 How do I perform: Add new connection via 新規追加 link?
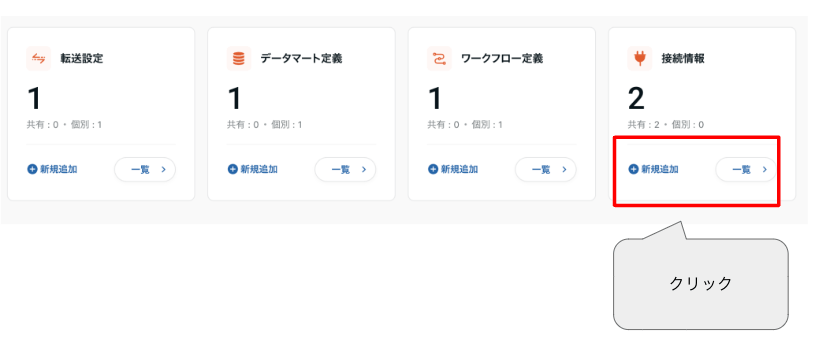[654, 169]
